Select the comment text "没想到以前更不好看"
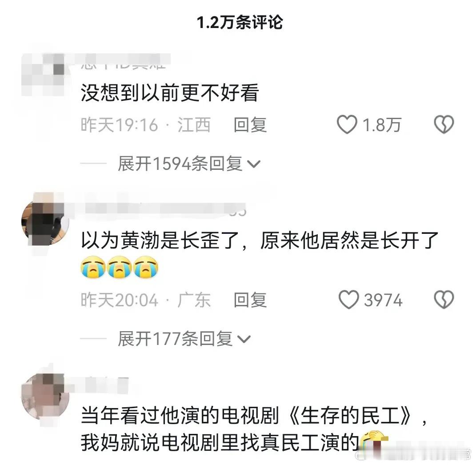This screenshot has width=476, height=465. 170,92
